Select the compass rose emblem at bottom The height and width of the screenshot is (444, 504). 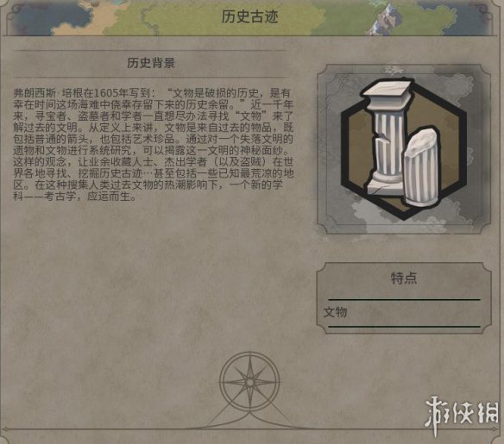(249, 382)
